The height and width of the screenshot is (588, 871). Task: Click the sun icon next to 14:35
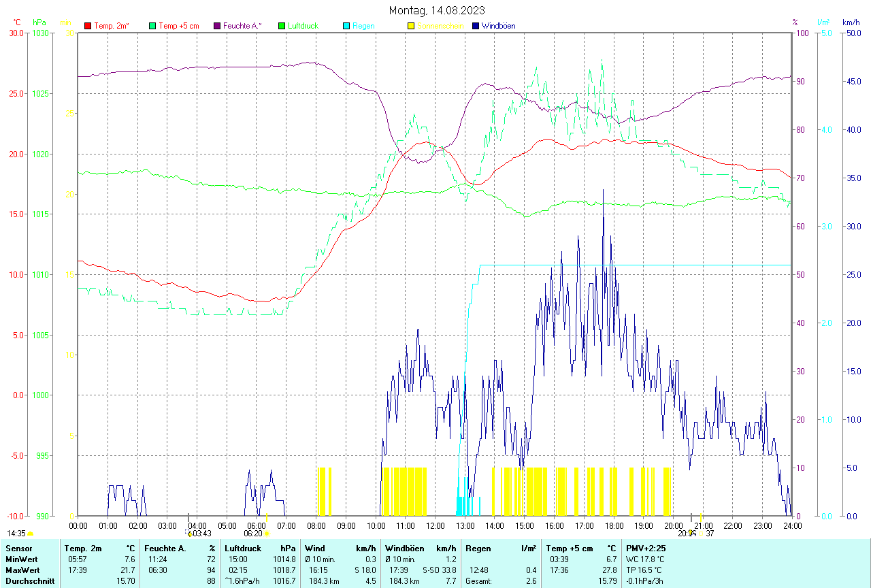point(30,534)
